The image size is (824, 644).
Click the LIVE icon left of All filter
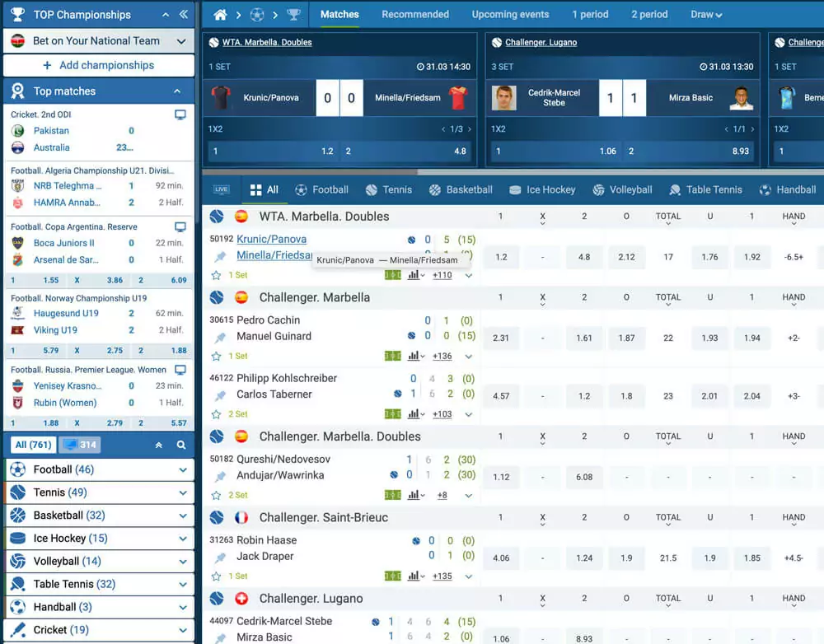[221, 189]
